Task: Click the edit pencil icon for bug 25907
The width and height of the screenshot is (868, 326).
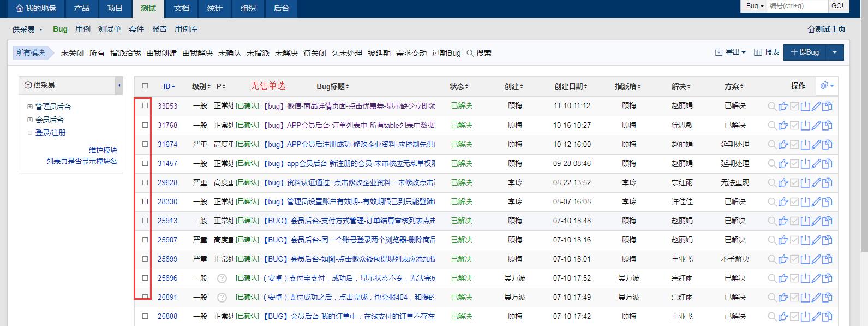Action: tap(816, 240)
